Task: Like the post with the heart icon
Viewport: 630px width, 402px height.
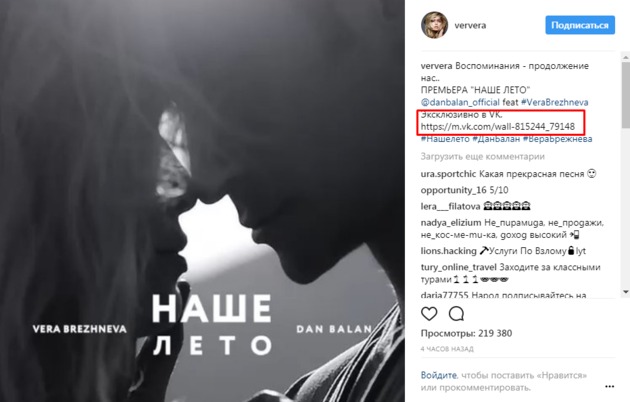Action: [x=429, y=314]
